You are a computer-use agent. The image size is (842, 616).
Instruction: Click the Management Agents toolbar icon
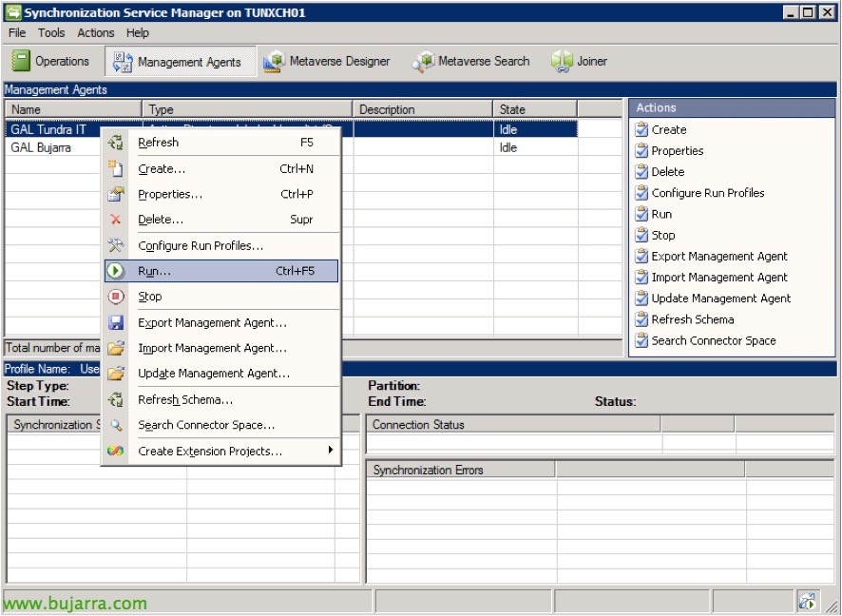(x=123, y=62)
